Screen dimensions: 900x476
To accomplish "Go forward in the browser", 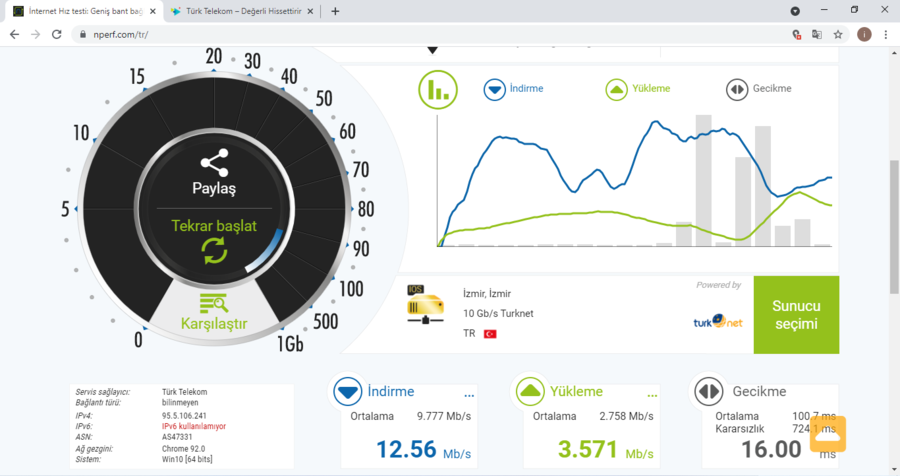I will click(36, 34).
